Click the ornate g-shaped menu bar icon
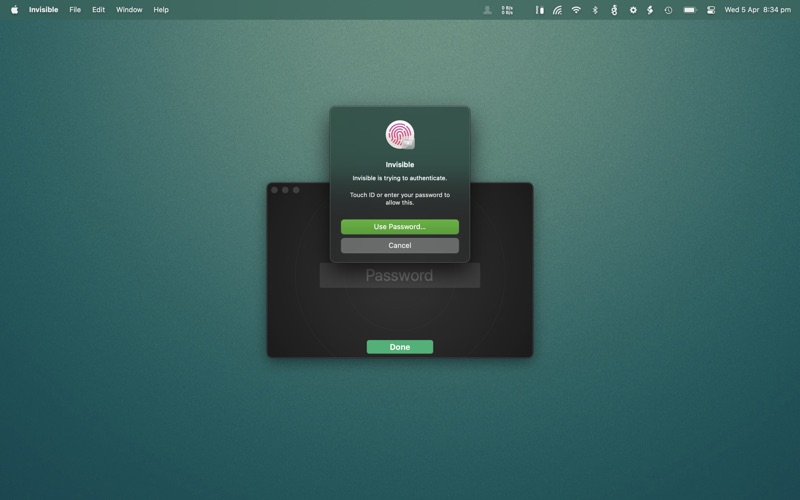Screen dimensions: 800x500 point(614,10)
